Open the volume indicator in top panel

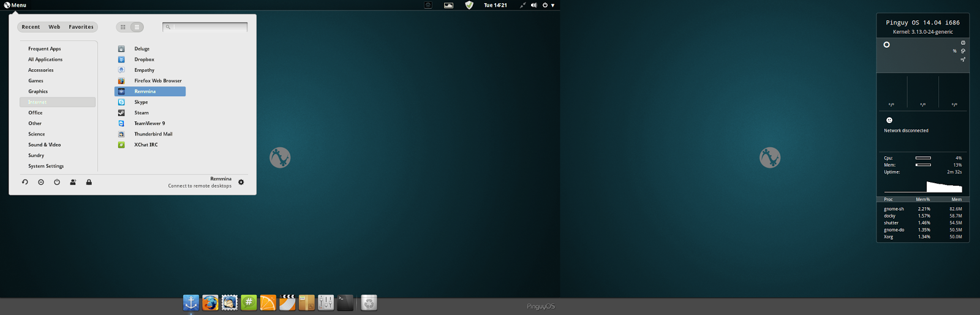click(533, 5)
